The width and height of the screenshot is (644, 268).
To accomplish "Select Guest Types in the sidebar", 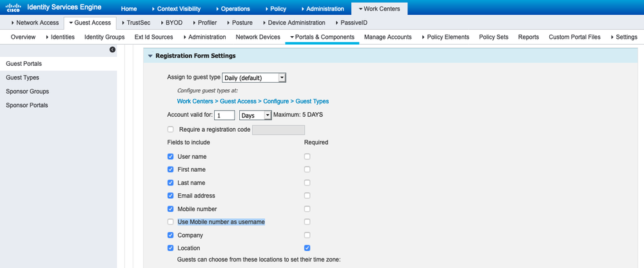I will click(x=58, y=77).
